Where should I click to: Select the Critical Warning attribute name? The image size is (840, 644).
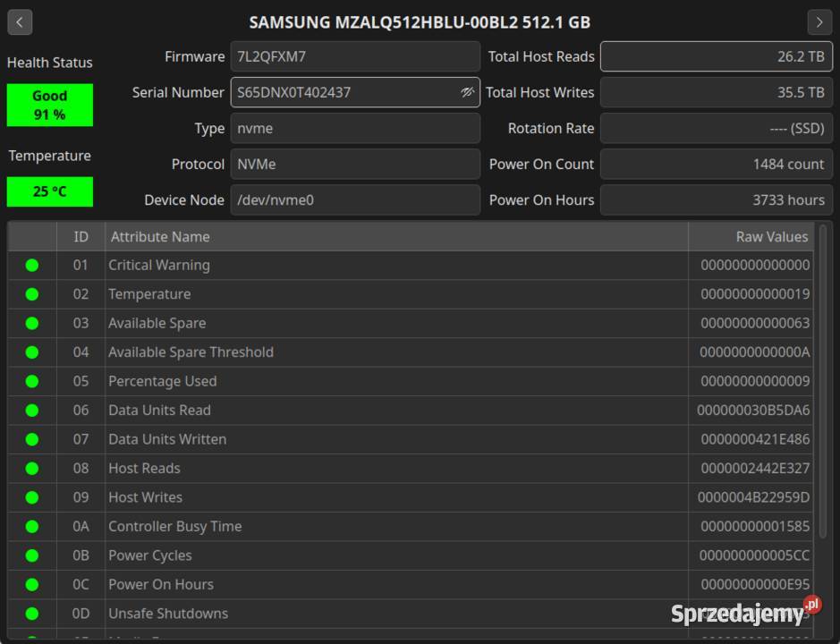(159, 266)
